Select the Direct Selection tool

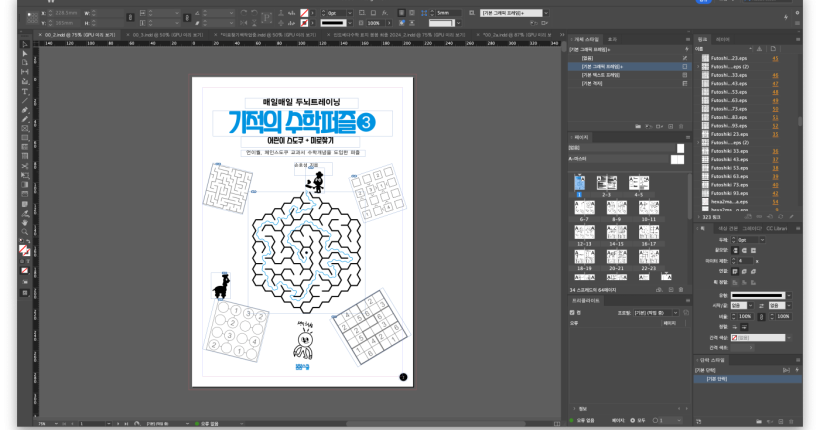click(24, 55)
